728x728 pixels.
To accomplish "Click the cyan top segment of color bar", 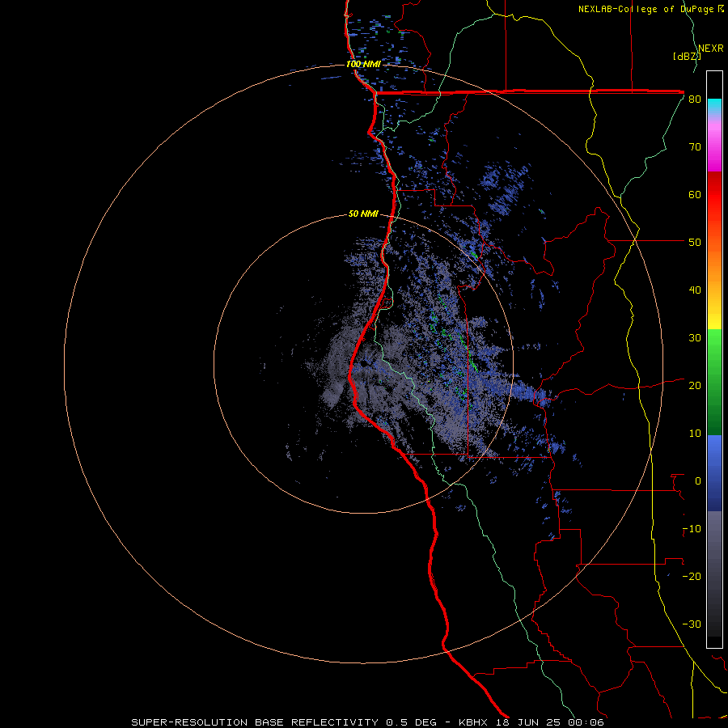I will coord(714,108).
